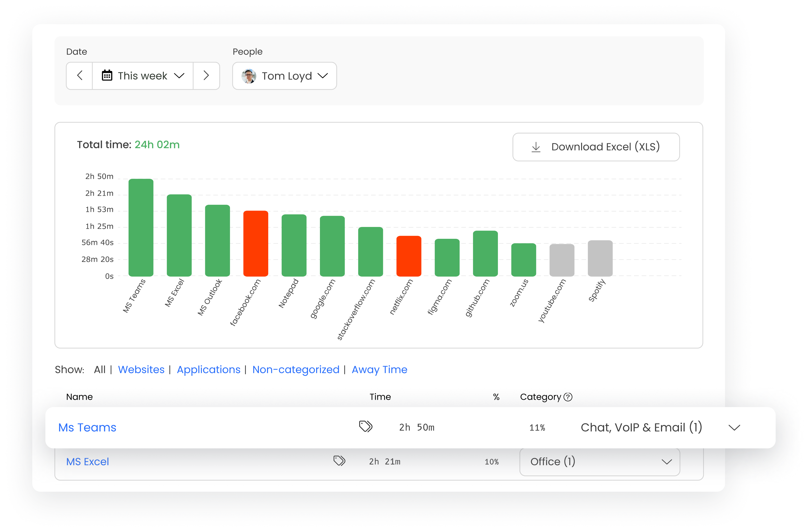Click the Category help question icon
Image resolution: width=808 pixels, height=532 pixels.
click(568, 397)
